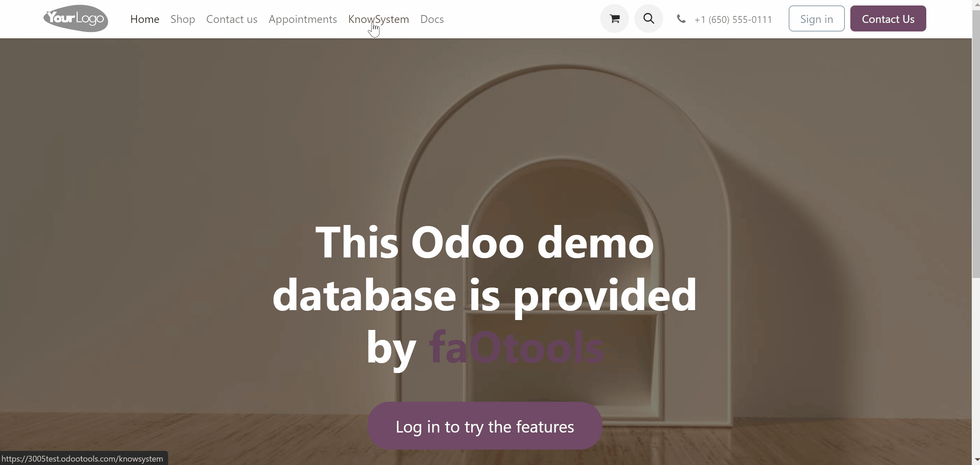Viewport: 980px width, 465px height.
Task: Click the vertical page scrollbar thumb
Action: (976, 145)
